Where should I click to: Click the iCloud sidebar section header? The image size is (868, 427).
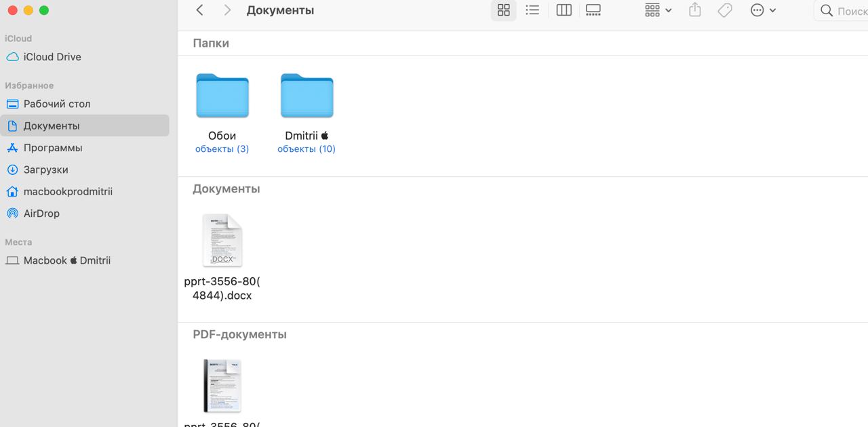tap(18, 39)
